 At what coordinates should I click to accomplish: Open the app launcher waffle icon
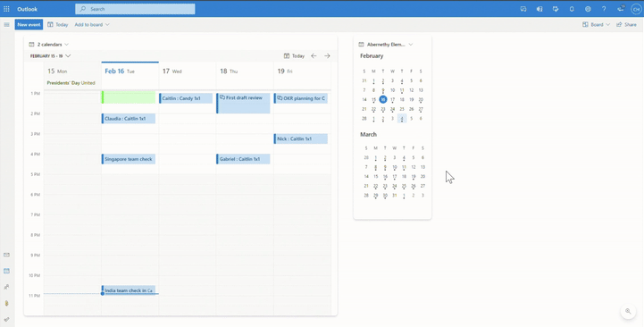click(6, 9)
